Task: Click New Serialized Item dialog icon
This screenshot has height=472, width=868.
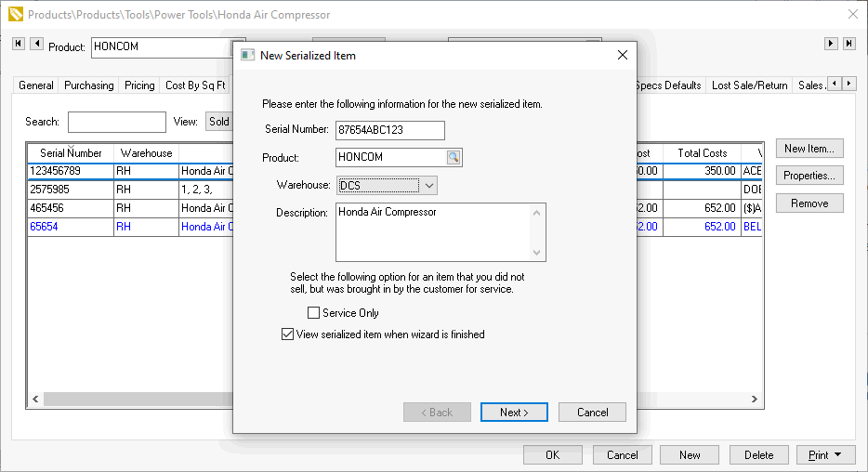Action: click(x=247, y=56)
